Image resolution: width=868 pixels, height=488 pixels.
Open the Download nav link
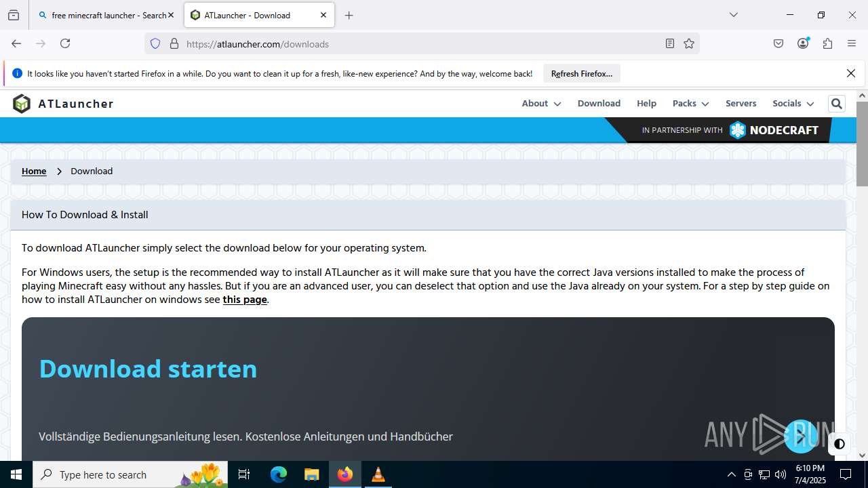599,103
